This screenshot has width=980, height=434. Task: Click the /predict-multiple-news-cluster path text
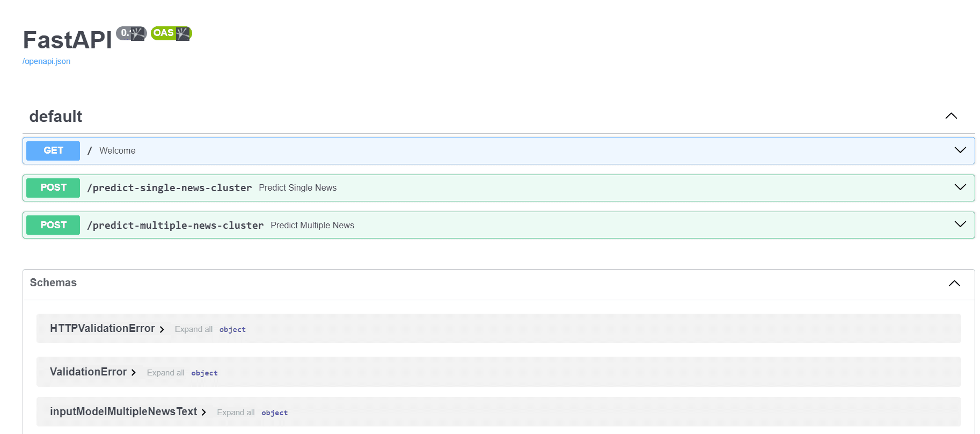[x=175, y=226]
